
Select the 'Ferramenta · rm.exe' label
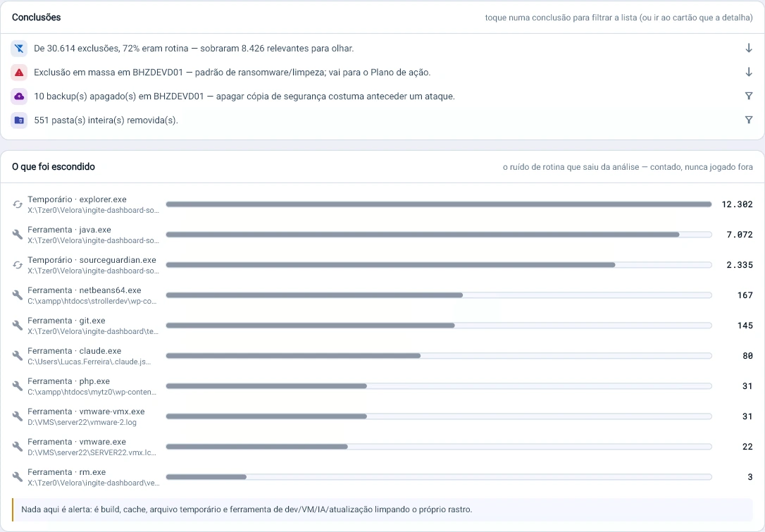tap(67, 472)
